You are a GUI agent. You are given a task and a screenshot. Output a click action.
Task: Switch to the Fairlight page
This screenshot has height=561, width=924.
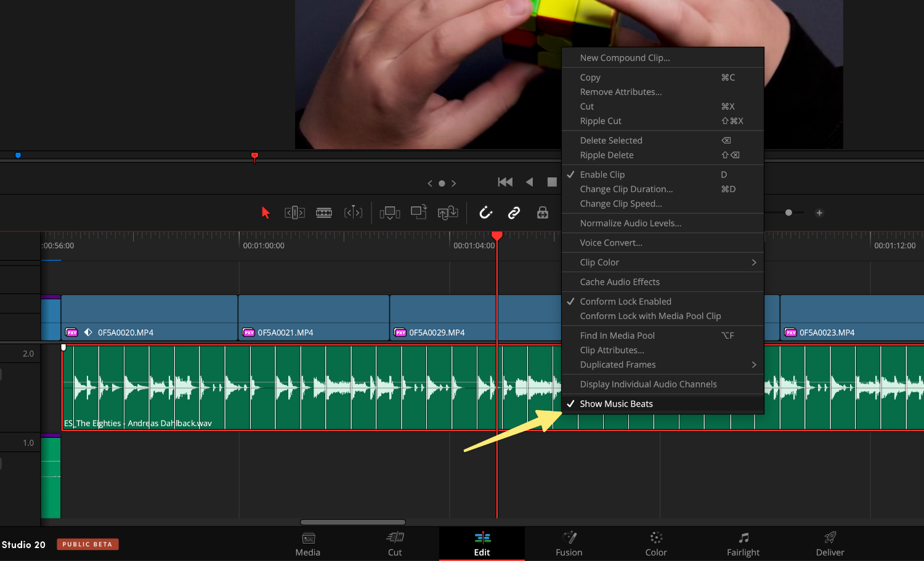[743, 544]
